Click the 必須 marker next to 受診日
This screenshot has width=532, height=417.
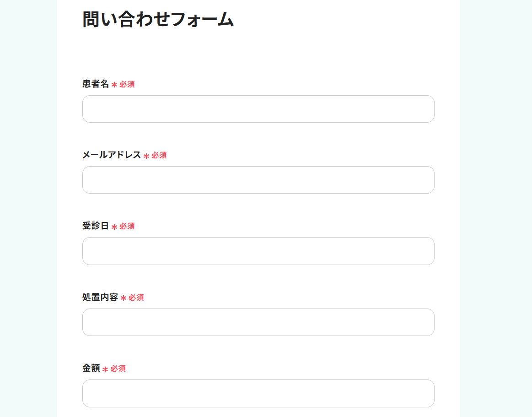(x=127, y=226)
